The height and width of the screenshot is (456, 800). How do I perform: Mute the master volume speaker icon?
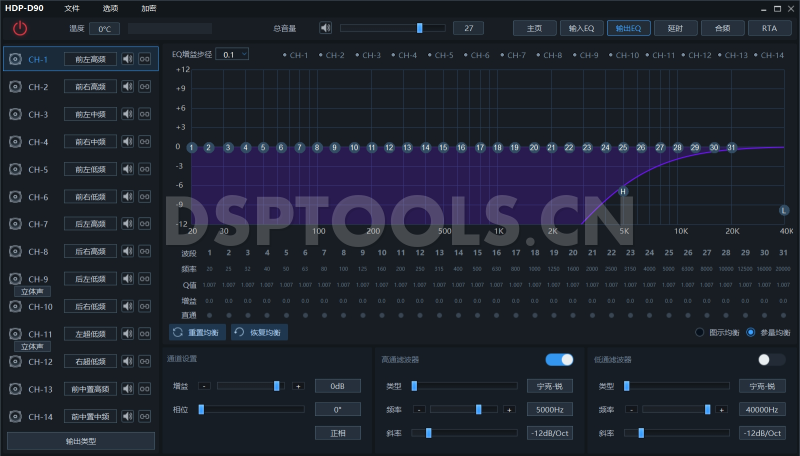[325, 28]
